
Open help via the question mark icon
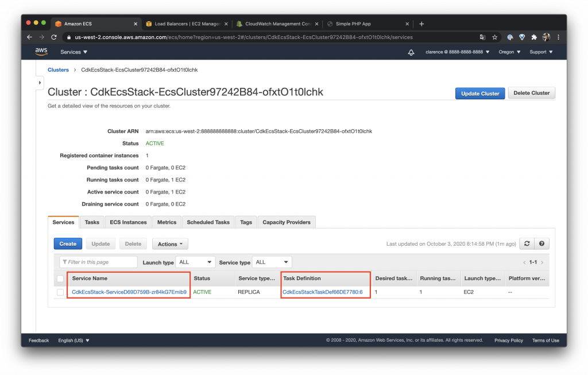[x=541, y=243]
